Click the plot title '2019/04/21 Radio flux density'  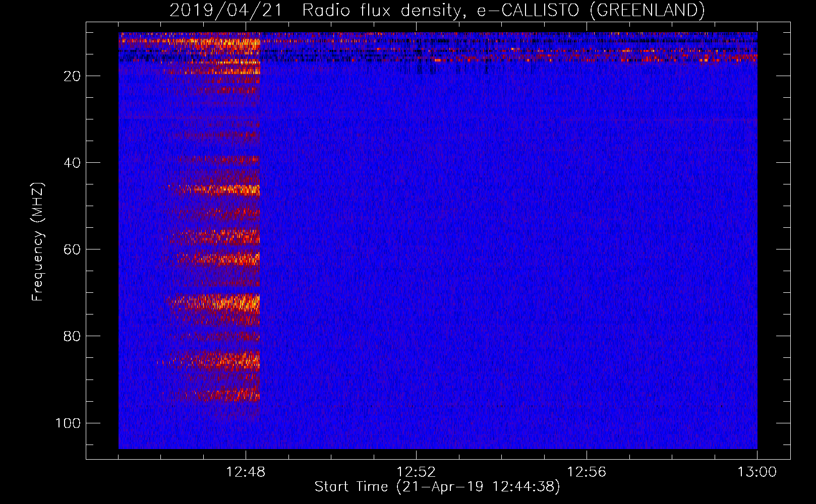[x=437, y=10]
